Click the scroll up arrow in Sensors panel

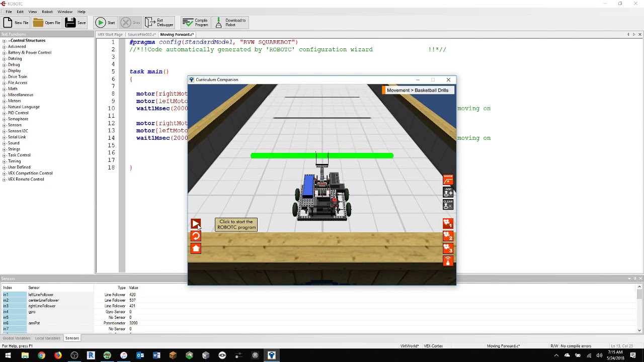click(639, 287)
